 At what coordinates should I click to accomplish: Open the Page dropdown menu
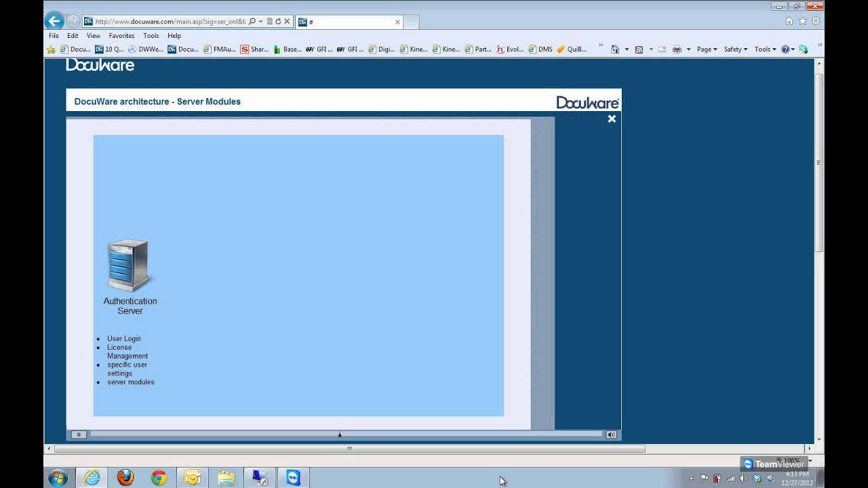tap(707, 49)
